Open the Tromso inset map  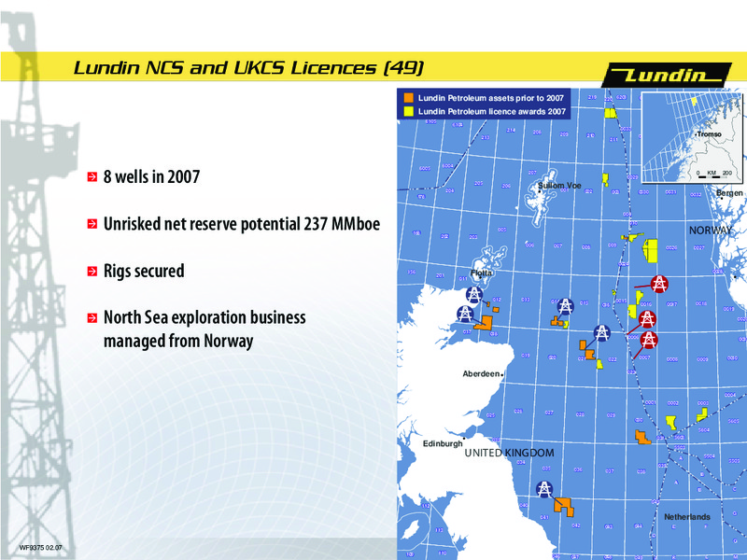(x=692, y=137)
